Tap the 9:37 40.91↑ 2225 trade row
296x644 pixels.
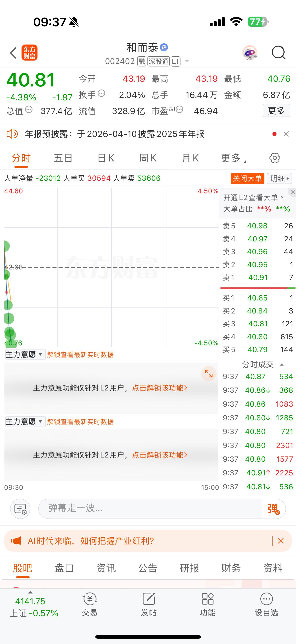(258, 473)
